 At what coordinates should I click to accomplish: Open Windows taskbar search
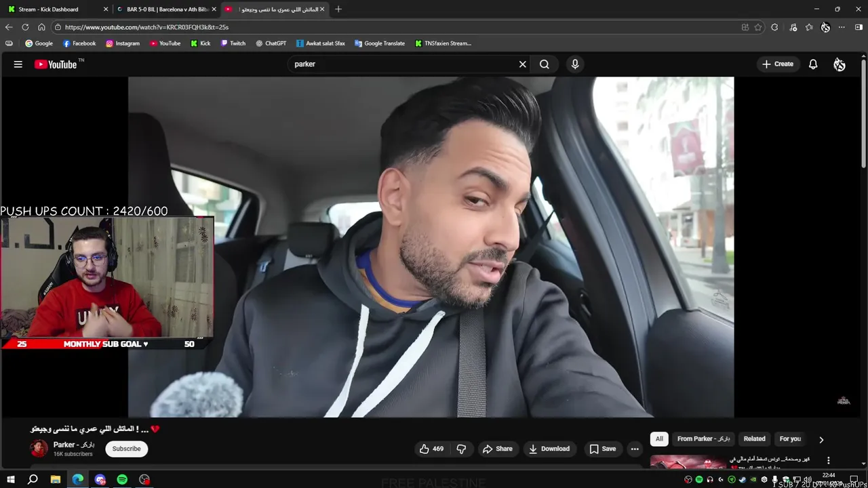[33, 479]
